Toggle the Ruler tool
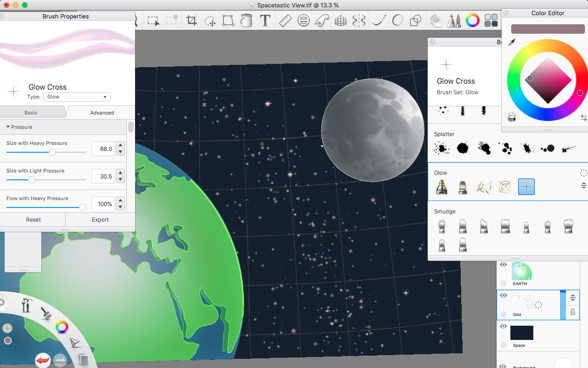 (285, 21)
